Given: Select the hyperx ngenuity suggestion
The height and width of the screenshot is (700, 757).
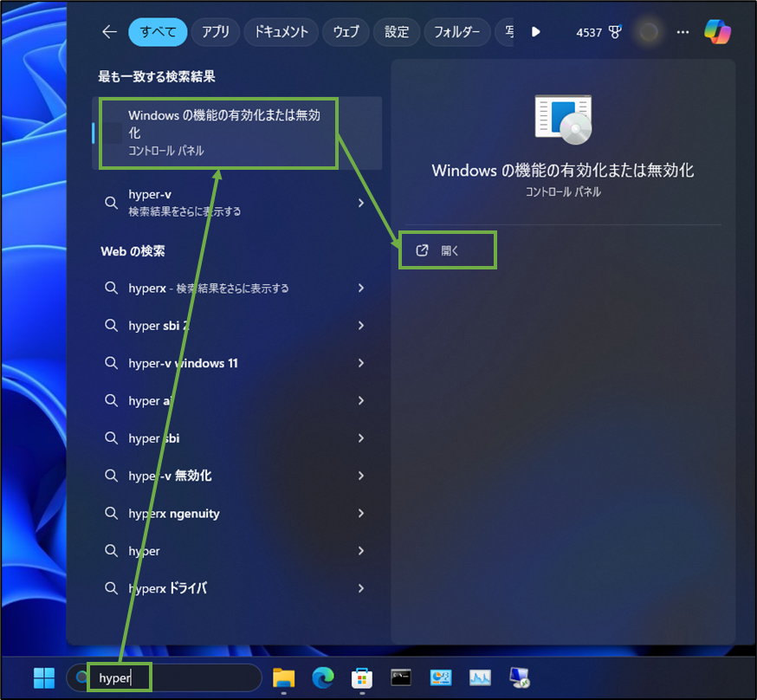Looking at the screenshot, I should click(x=236, y=513).
